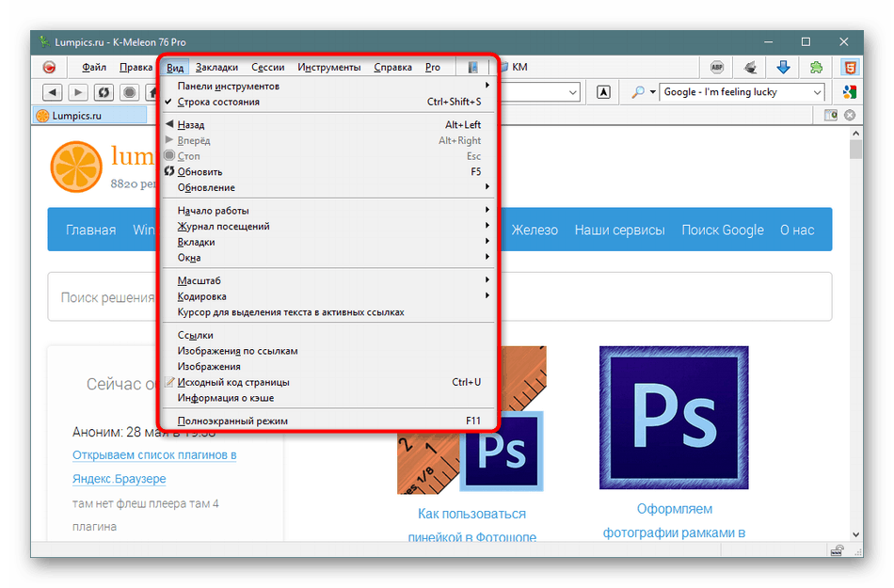This screenshot has height=588, width=894.
Task: Click the Поиск решения search field
Action: 439,297
